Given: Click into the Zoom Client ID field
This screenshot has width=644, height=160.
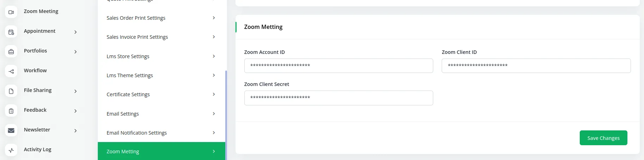Looking at the screenshot, I should coord(536,66).
